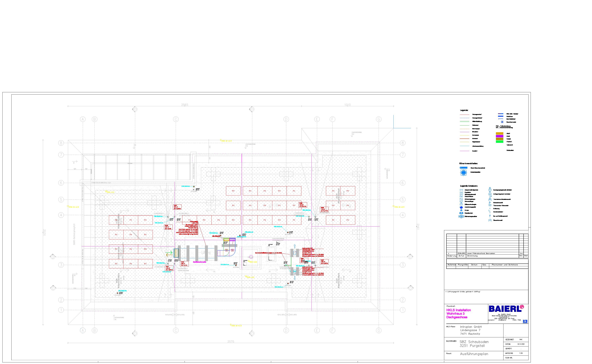The image size is (592, 364).
Task: Select the Raumthermostat legend icon
Action: (x=502, y=122)
